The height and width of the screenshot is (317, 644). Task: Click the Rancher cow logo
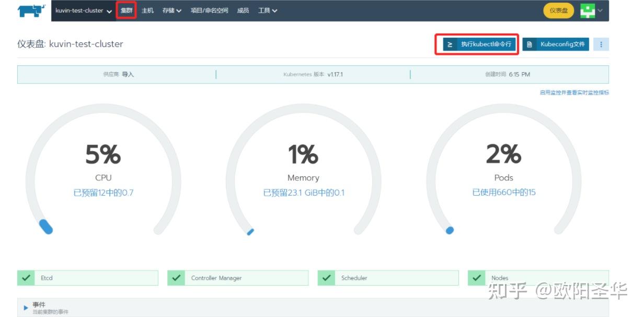tap(32, 10)
